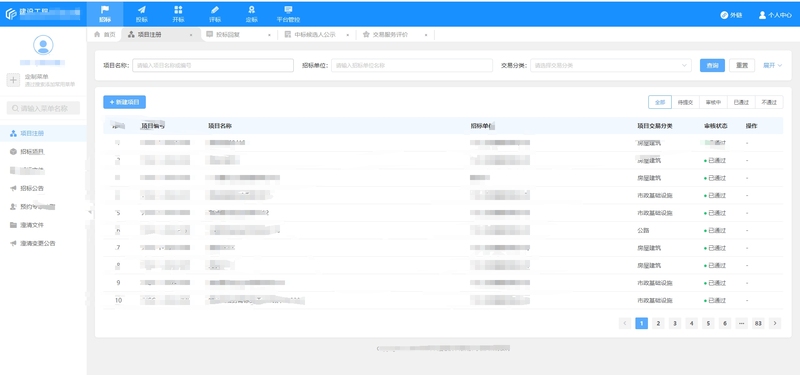Image resolution: width=800 pixels, height=375 pixels.
Task: Close the 中标候选人公示 tab
Action: (347, 35)
